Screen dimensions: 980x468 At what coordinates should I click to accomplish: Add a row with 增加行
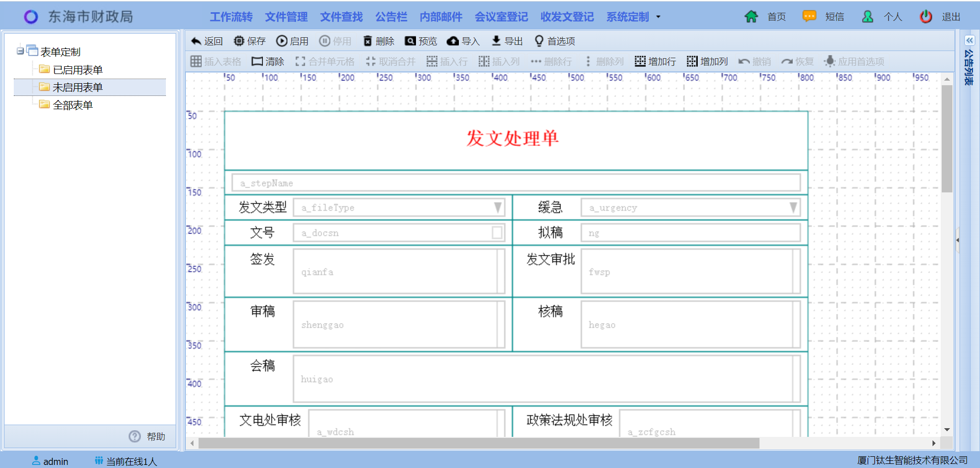click(x=655, y=62)
